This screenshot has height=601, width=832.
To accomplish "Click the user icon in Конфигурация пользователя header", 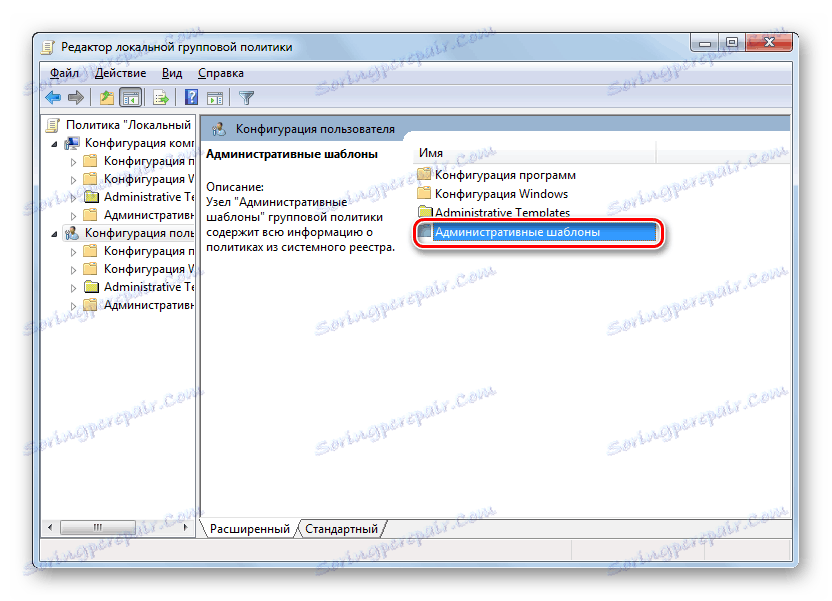I will click(x=218, y=129).
